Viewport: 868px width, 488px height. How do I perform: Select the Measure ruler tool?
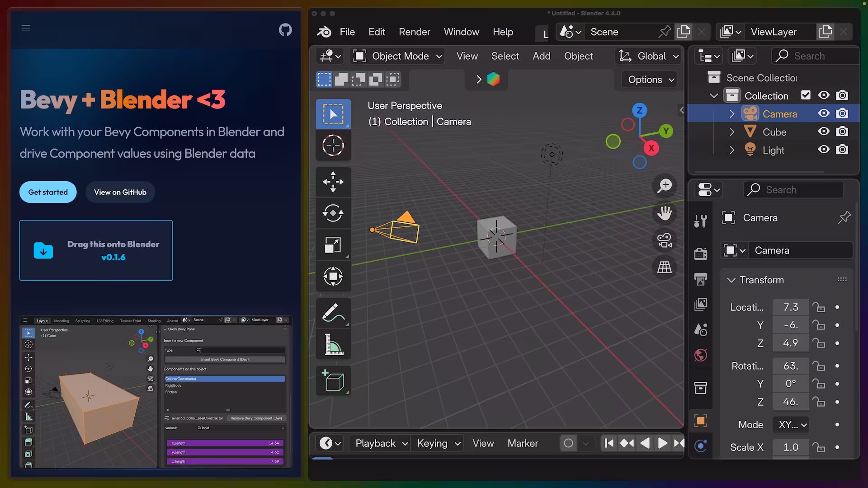click(x=333, y=344)
